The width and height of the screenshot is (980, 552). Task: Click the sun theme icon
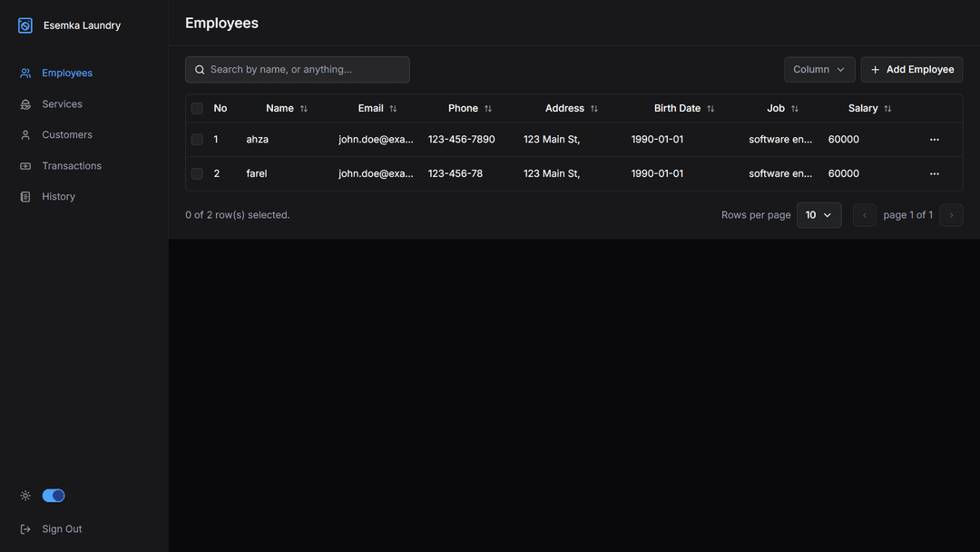click(25, 496)
